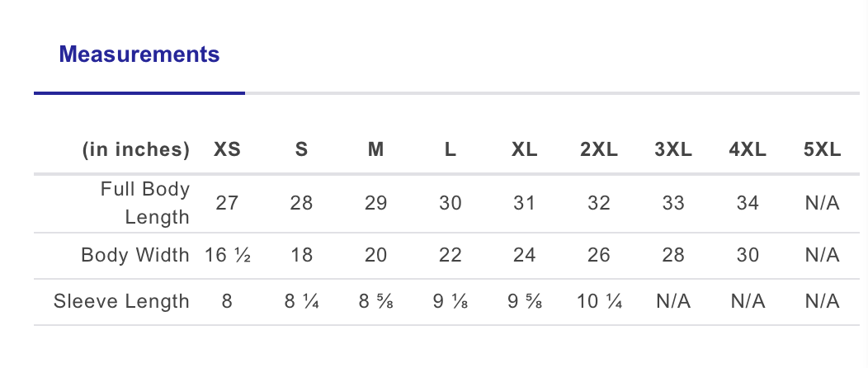Click the M sleeve length value 8 ⅝
Screen dimensions: 868x368
point(375,302)
